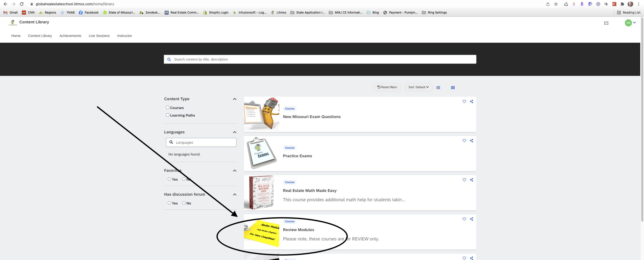Share Real Estate Math Made Easy
The image size is (644, 260).
click(471, 180)
